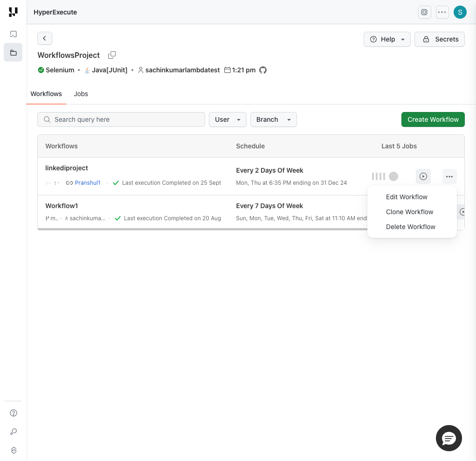
Task: Click the Create Workflow button
Action: [x=433, y=119]
